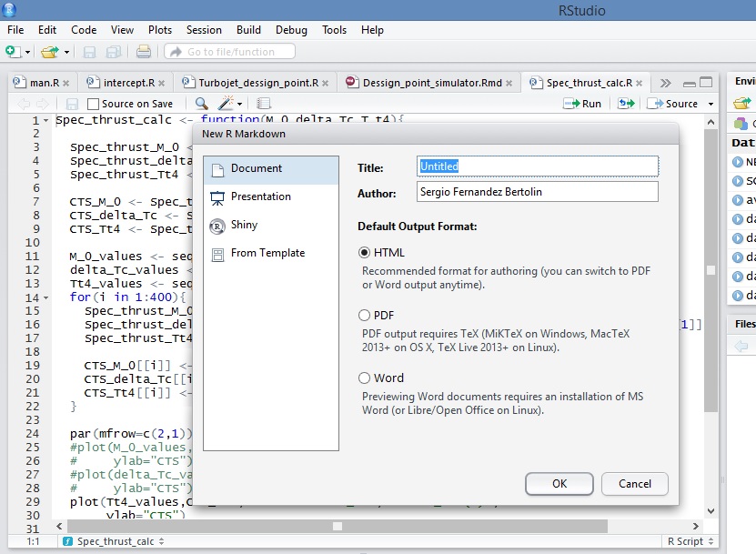Viewport: 756px width, 554px height.
Task: Re-run the previous code region
Action: (626, 103)
